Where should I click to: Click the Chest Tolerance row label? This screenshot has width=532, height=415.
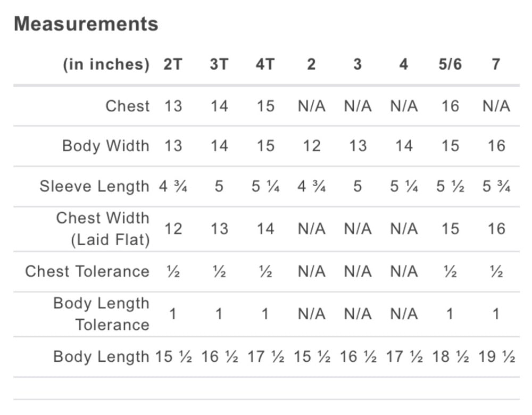[87, 271]
